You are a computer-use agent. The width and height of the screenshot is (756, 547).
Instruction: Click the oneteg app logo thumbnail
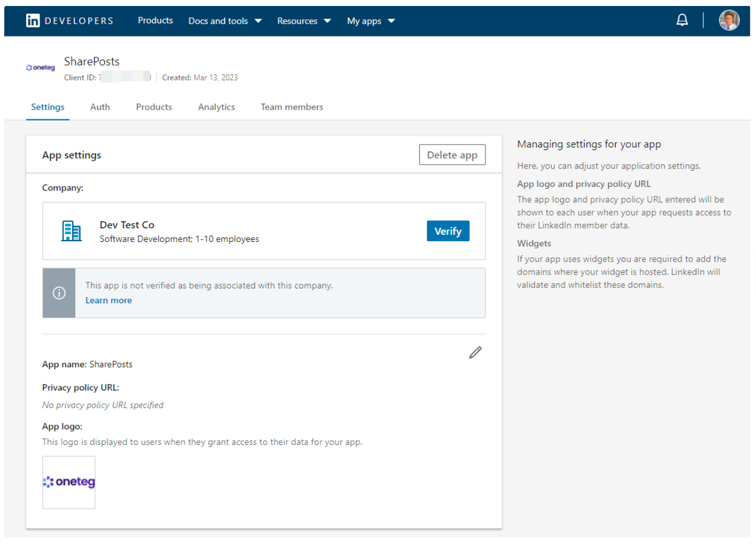tap(69, 483)
